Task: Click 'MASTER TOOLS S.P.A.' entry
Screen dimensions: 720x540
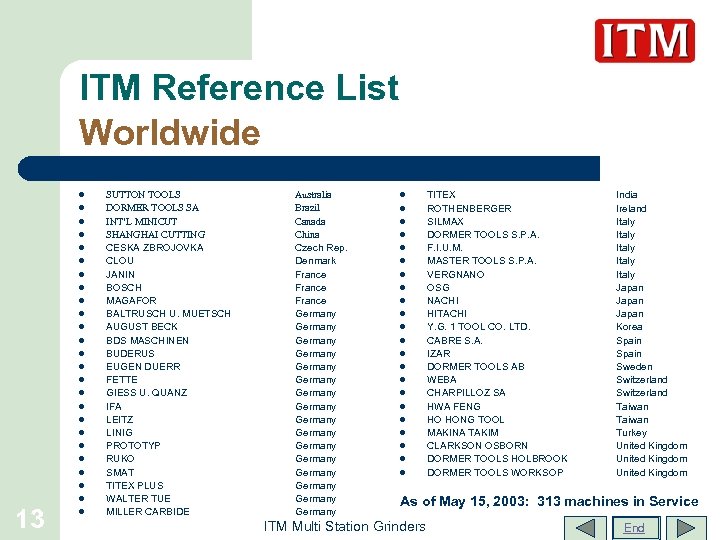Action: coord(481,260)
